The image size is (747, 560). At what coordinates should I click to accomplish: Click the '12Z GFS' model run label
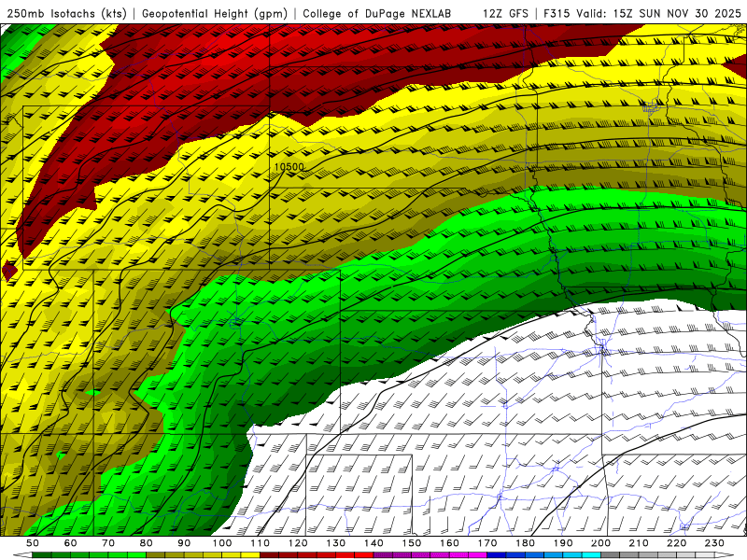pos(505,14)
